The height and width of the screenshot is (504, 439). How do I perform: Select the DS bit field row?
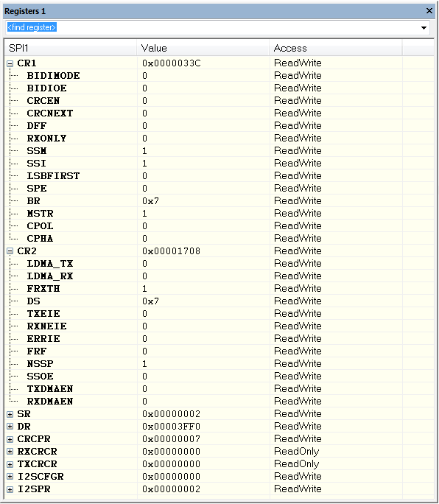(219, 301)
